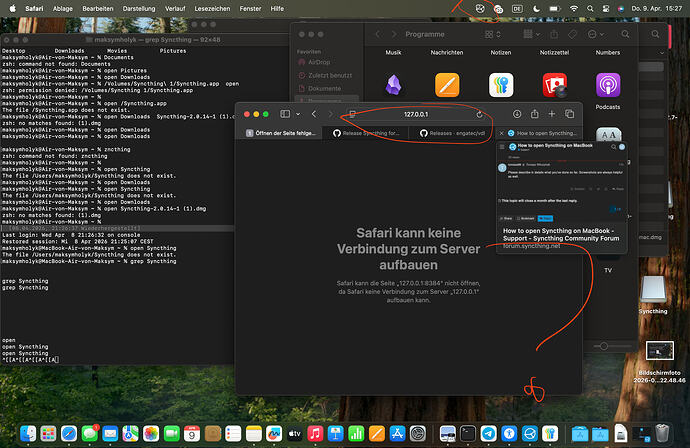Image resolution: width=690 pixels, height=448 pixels.
Task: Open the Trash in the Dock
Action: coord(662,434)
